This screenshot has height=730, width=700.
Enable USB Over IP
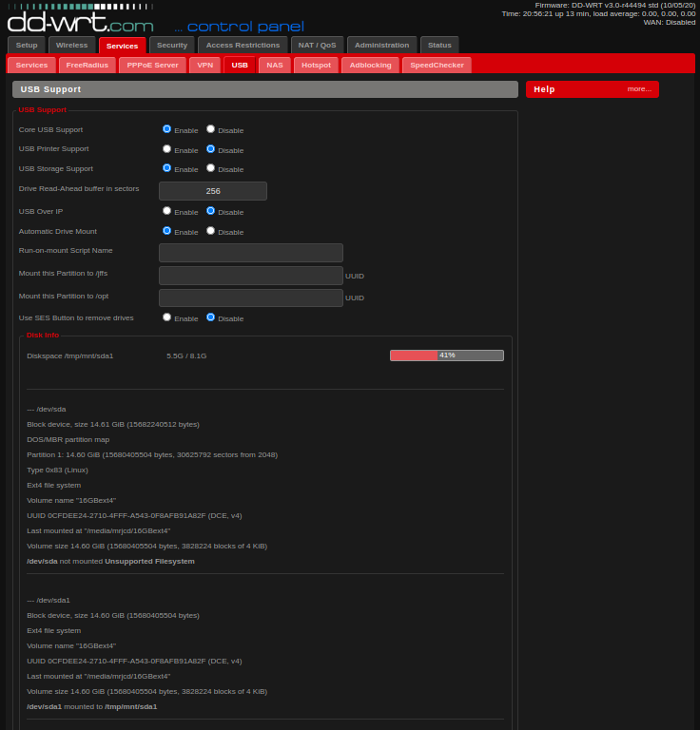point(167,211)
